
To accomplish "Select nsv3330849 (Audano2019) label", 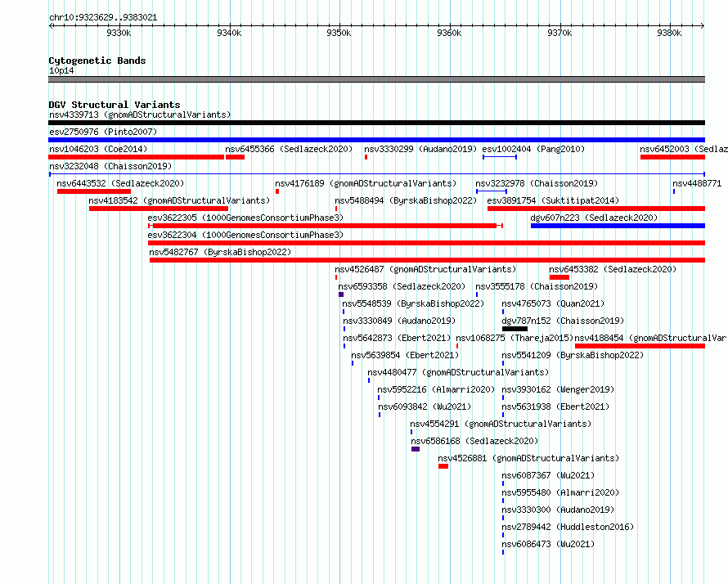I will coord(399,321).
